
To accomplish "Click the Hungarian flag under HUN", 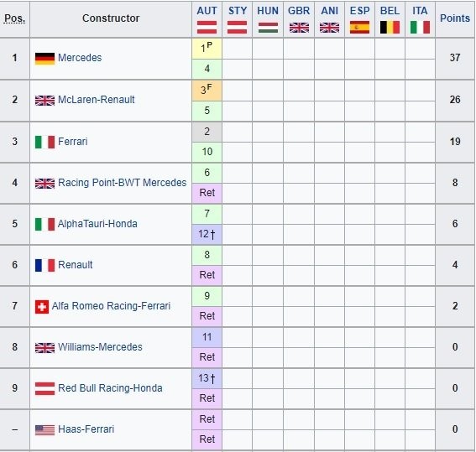I will click(268, 28).
